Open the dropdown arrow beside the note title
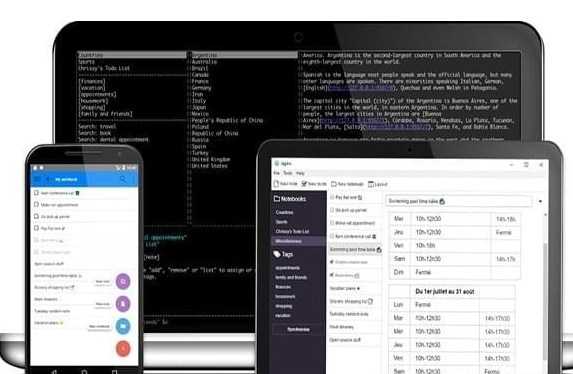Screen dimensions: 573x374 tap(540, 201)
